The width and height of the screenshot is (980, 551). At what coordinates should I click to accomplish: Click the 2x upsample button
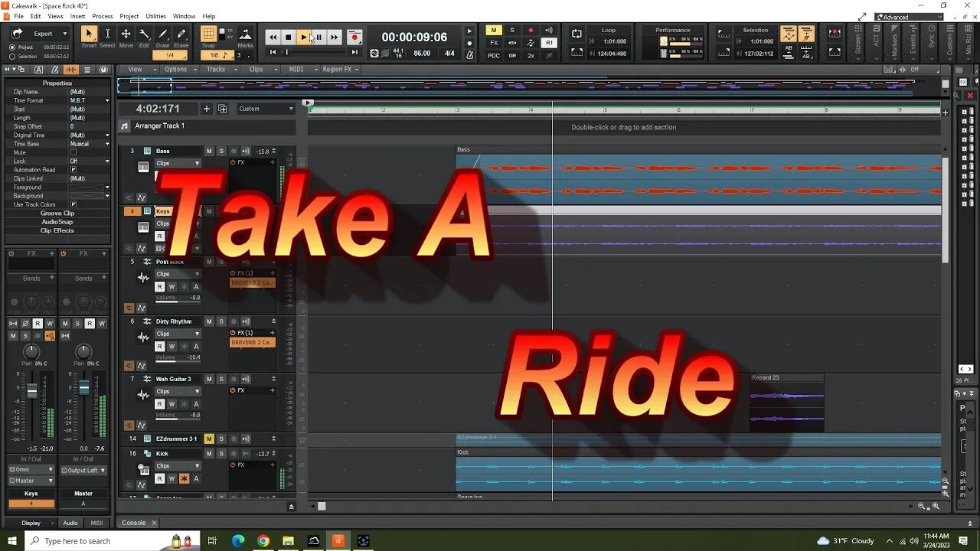pos(531,55)
